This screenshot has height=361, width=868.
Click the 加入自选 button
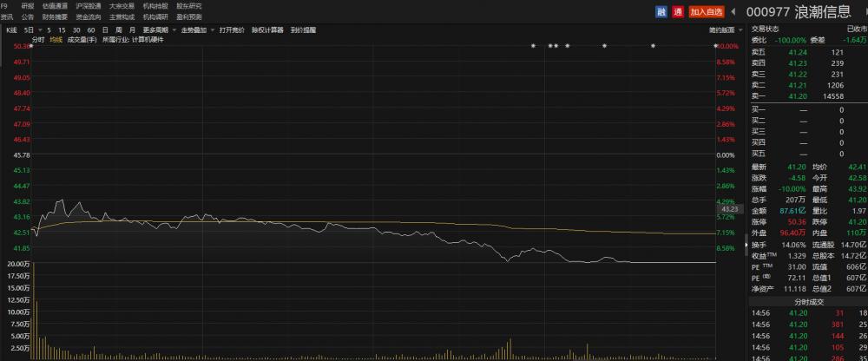(x=706, y=11)
